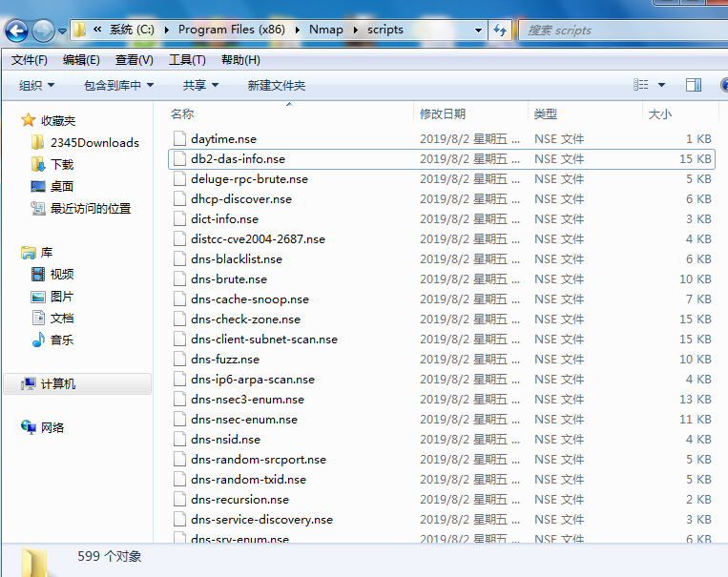Screen dimensions: 728x577
Task: Open the 编辑(E) menu
Action: [81, 60]
